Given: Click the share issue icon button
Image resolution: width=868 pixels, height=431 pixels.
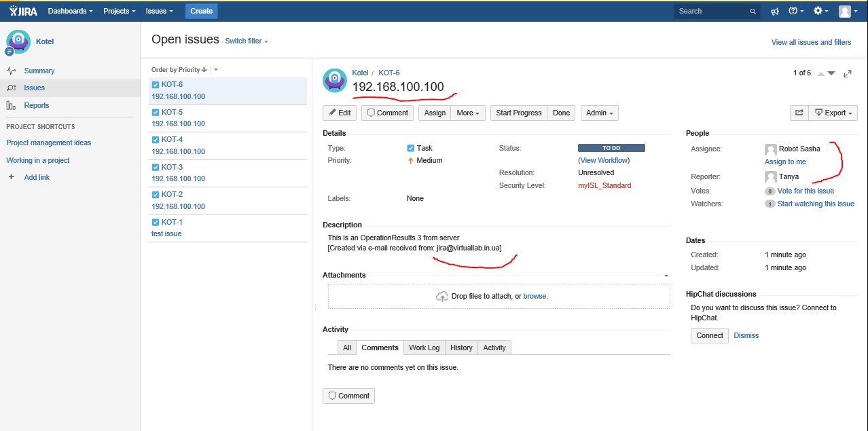Looking at the screenshot, I should [799, 113].
